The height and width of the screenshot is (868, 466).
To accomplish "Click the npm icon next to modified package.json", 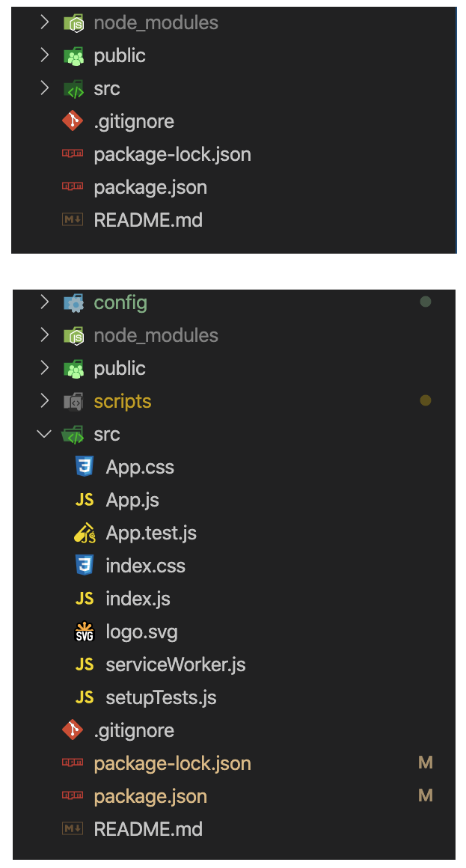I will pos(73,795).
